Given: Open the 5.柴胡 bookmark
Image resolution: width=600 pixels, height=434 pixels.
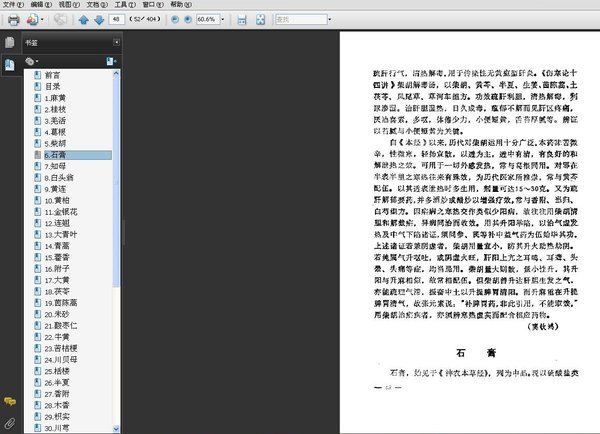Looking at the screenshot, I should pos(55,144).
